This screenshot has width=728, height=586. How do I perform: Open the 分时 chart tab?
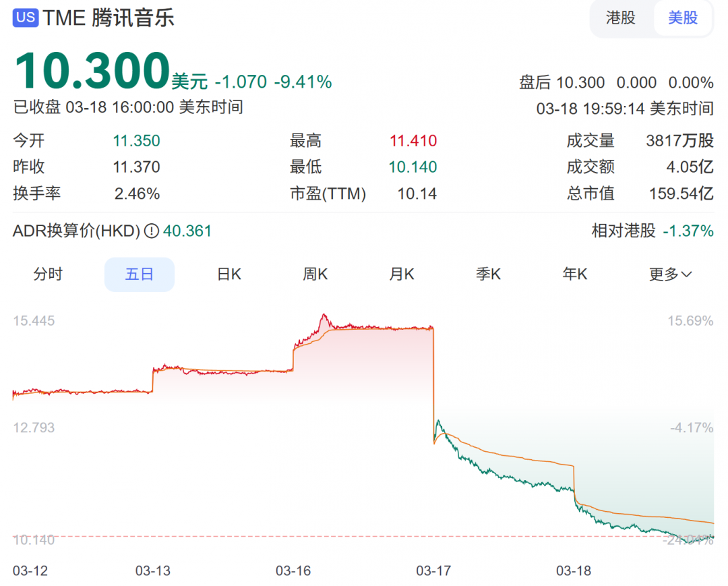(x=48, y=274)
